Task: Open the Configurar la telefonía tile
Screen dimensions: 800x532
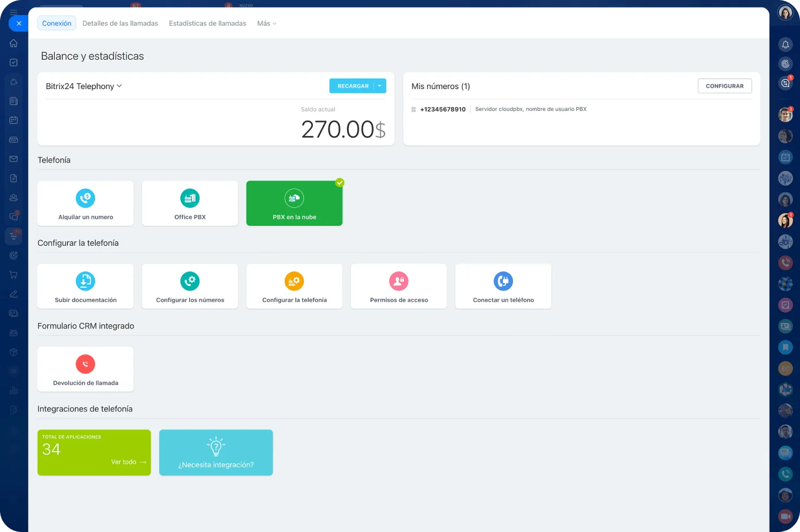Action: click(x=294, y=287)
